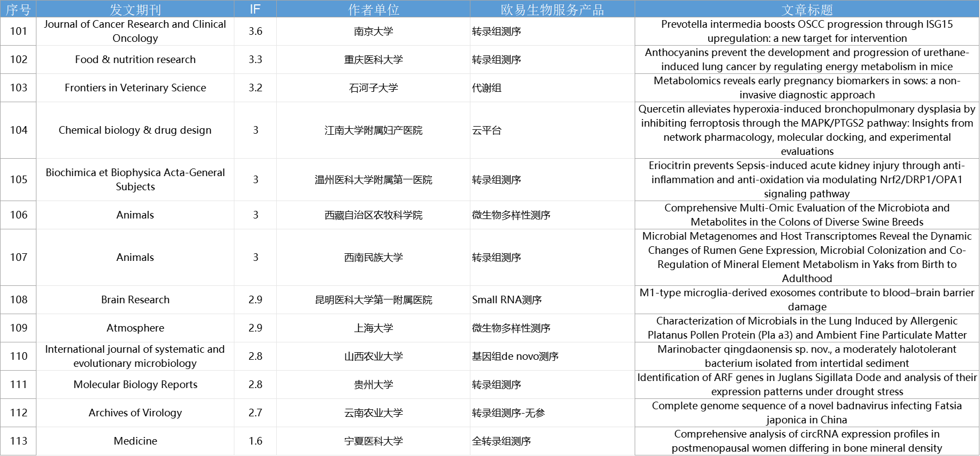Select Biochimica et Biophysica Acta-General Subjects cell

pyautogui.click(x=135, y=180)
